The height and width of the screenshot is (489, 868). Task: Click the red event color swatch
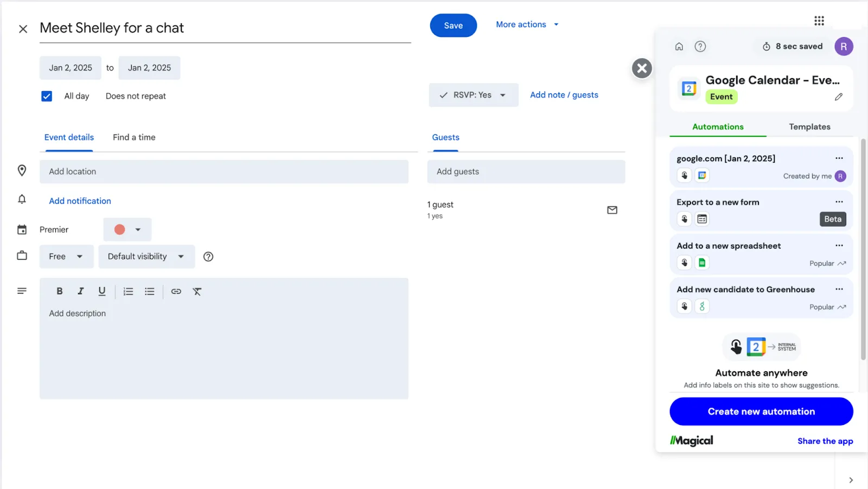pyautogui.click(x=120, y=230)
